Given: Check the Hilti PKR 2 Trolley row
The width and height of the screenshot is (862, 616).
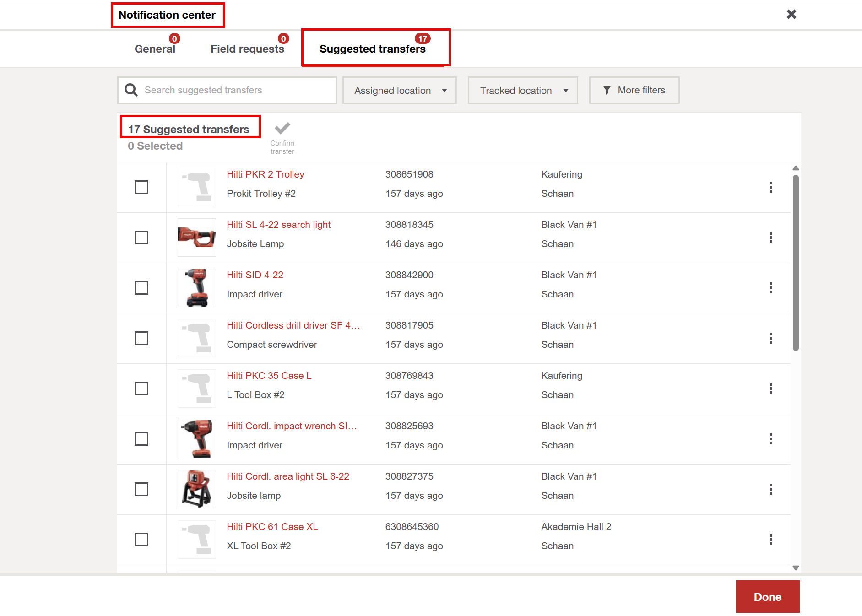Looking at the screenshot, I should [141, 187].
